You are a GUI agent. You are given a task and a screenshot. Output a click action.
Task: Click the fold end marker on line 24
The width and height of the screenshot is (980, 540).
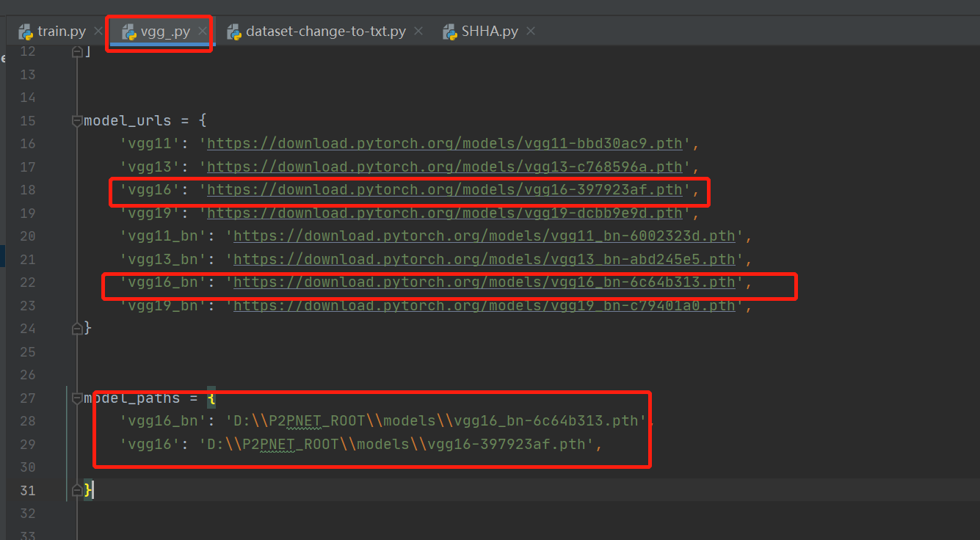click(x=77, y=329)
